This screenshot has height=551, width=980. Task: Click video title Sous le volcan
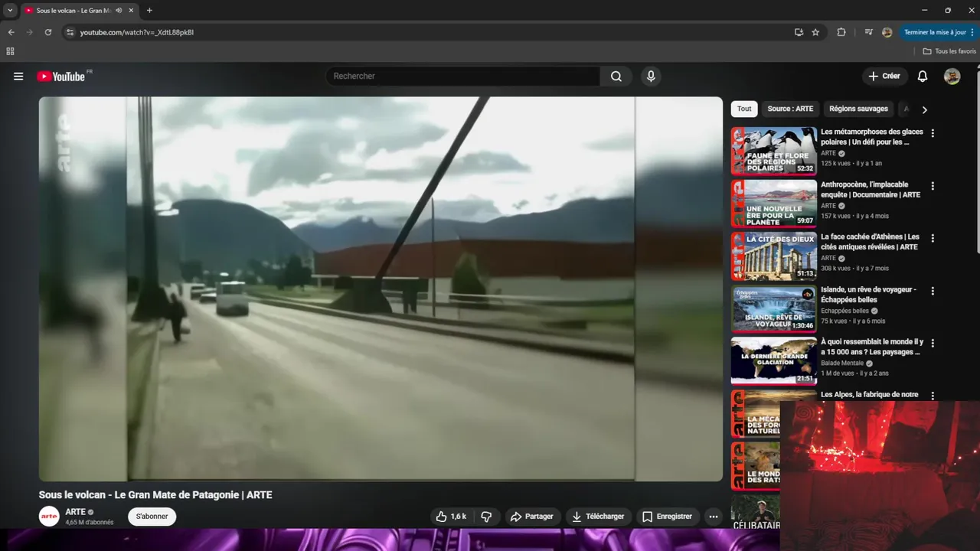tap(155, 495)
